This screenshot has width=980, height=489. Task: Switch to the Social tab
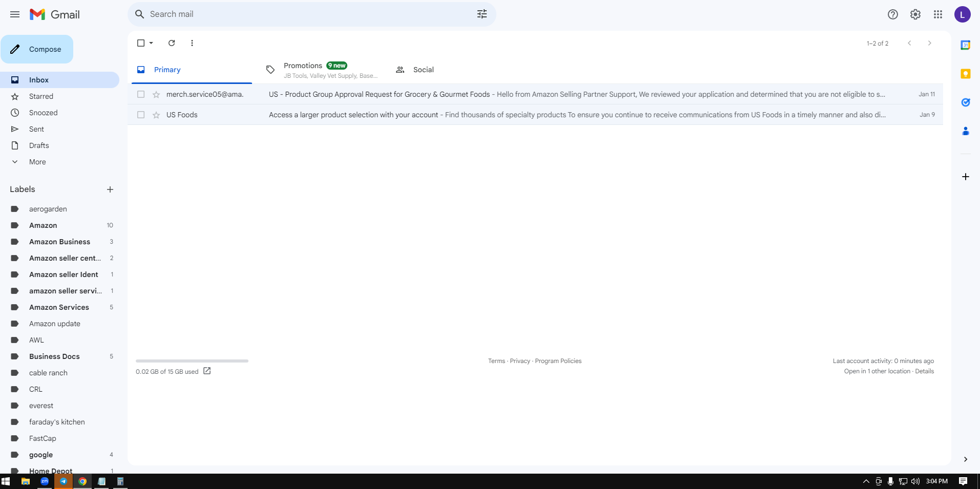(x=451, y=70)
